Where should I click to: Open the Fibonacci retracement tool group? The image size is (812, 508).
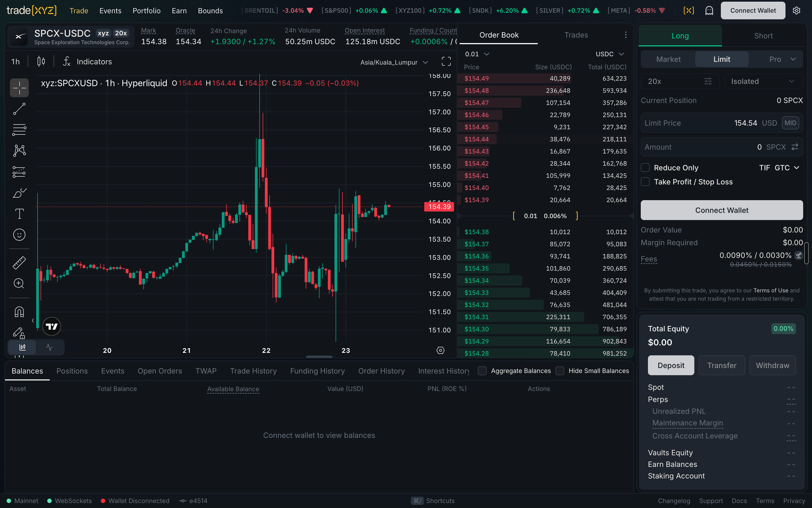click(x=19, y=130)
